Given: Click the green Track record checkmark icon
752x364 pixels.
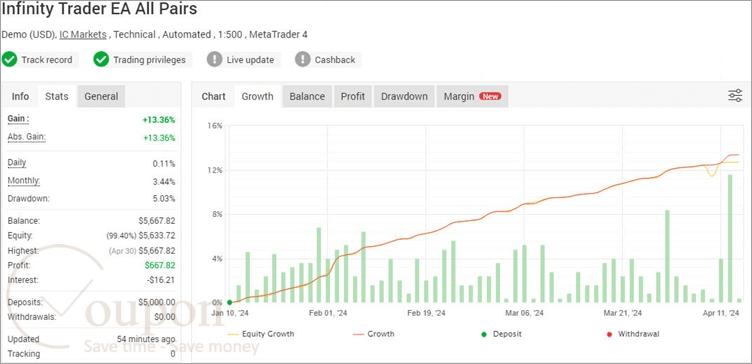Looking at the screenshot, I should click(x=9, y=60).
